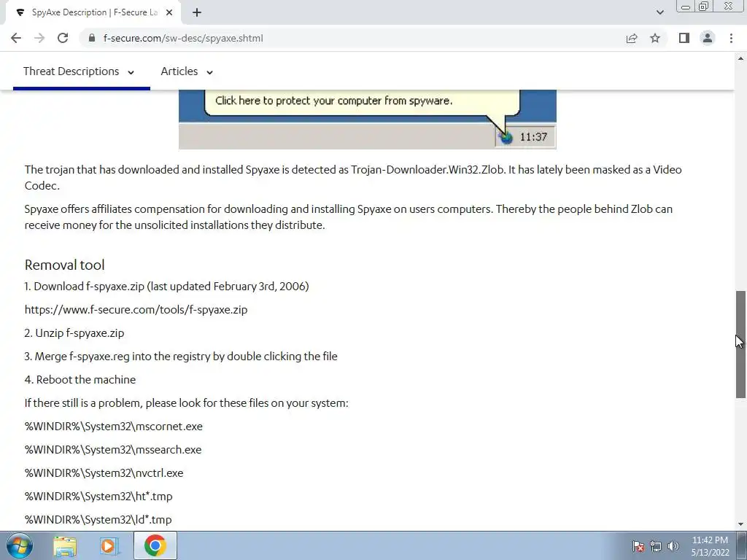Viewport: 747px width, 560px height.
Task: Click 'If there still is a problem' line
Action: pyautogui.click(x=186, y=402)
